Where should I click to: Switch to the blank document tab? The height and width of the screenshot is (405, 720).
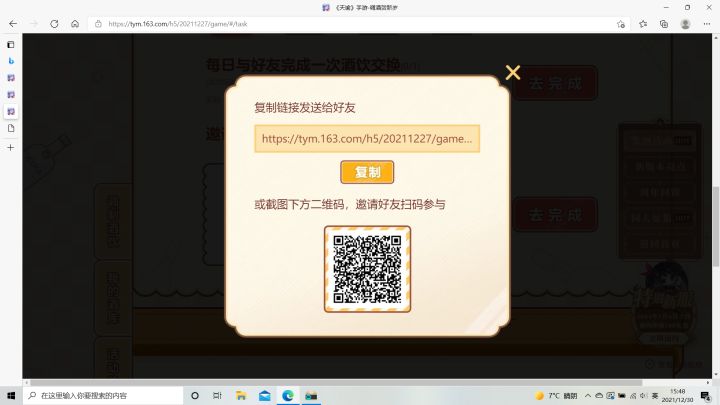(x=11, y=129)
